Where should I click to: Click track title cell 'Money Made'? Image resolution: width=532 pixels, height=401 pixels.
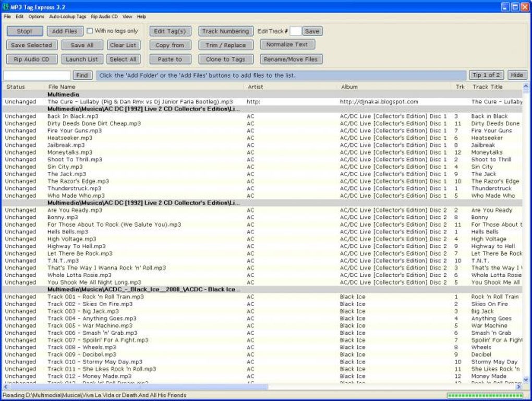pos(489,376)
